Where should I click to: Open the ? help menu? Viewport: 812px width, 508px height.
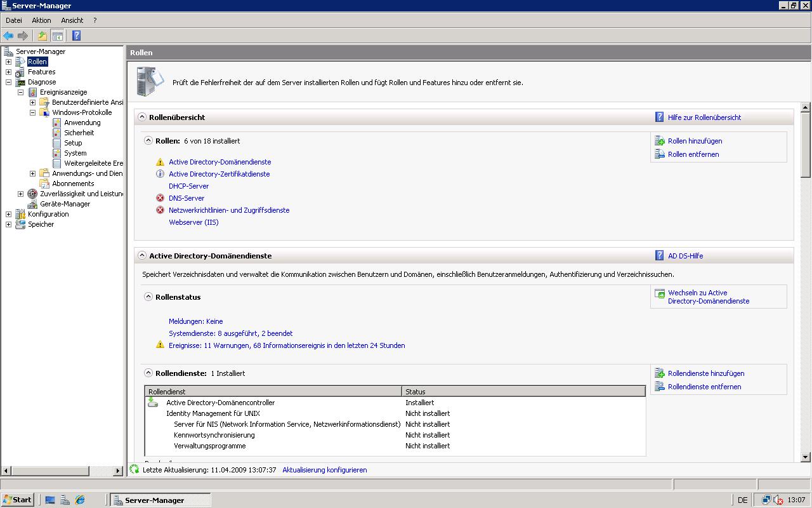95,20
